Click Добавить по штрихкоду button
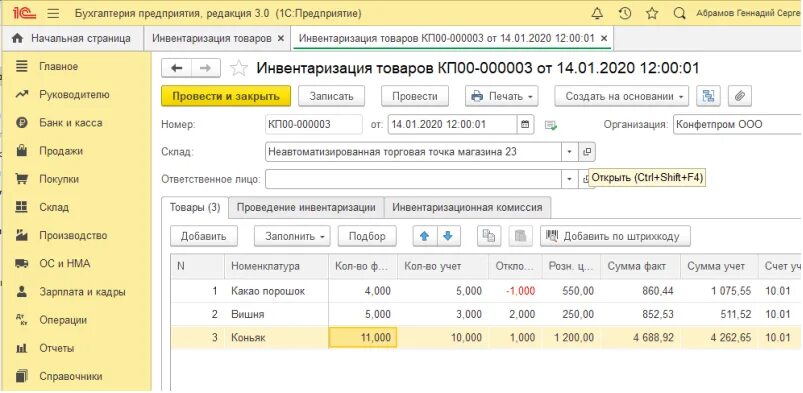Image resolution: width=803 pixels, height=393 pixels. [615, 236]
